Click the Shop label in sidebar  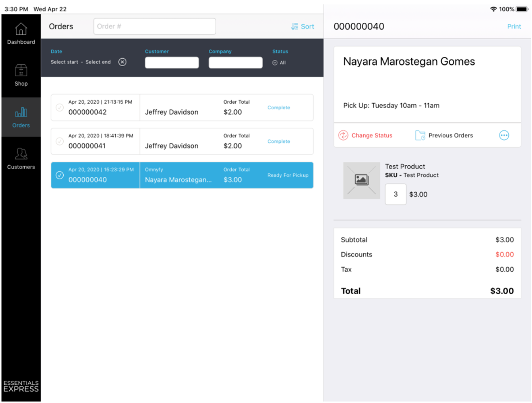(21, 84)
